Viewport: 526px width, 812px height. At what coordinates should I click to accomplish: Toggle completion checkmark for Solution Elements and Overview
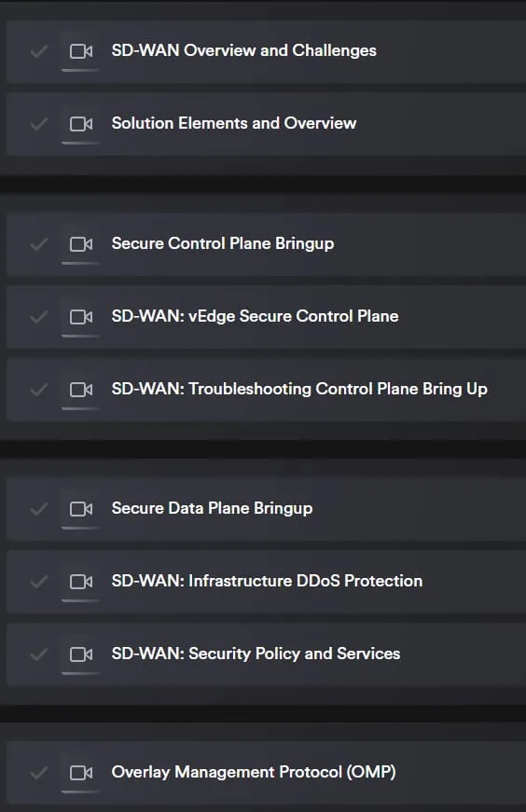(39, 124)
